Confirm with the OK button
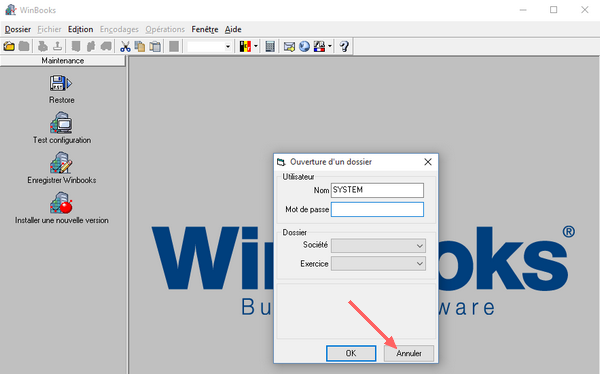 tap(351, 353)
